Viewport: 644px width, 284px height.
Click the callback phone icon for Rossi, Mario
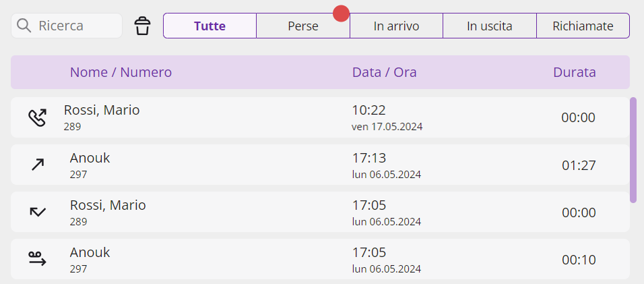37,117
